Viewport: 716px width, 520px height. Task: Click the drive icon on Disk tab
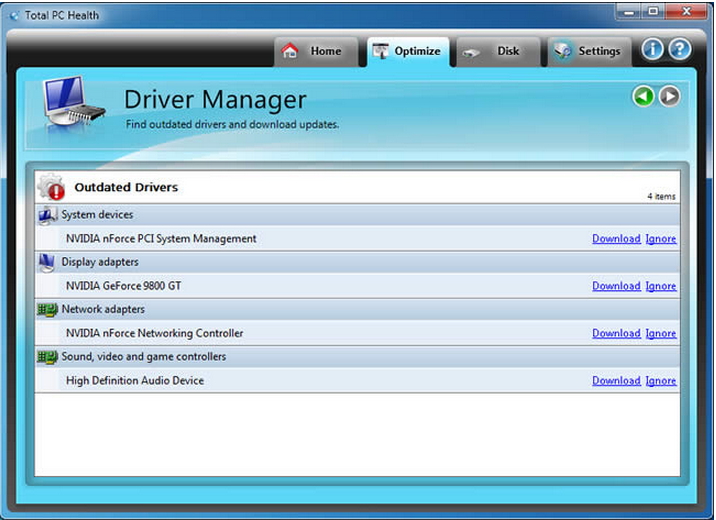click(x=471, y=53)
